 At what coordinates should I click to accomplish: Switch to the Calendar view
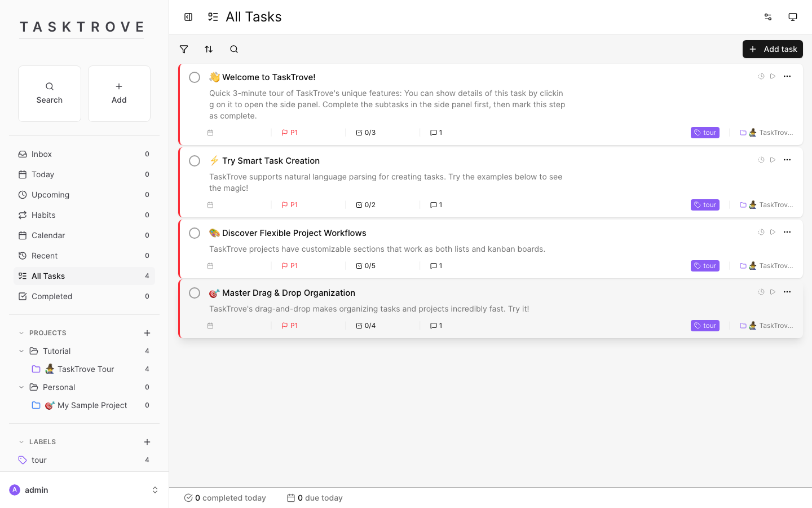(x=84, y=235)
